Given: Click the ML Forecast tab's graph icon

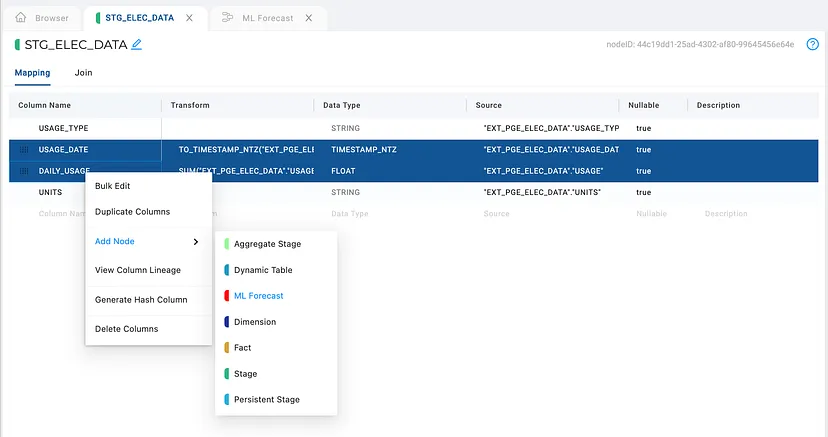Looking at the screenshot, I should 227,17.
